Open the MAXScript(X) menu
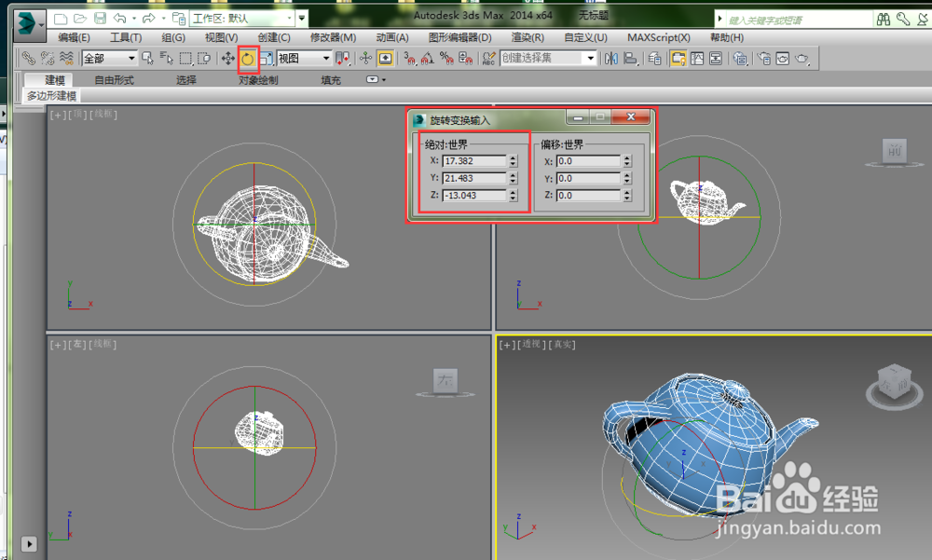Image resolution: width=932 pixels, height=560 pixels. pyautogui.click(x=659, y=37)
